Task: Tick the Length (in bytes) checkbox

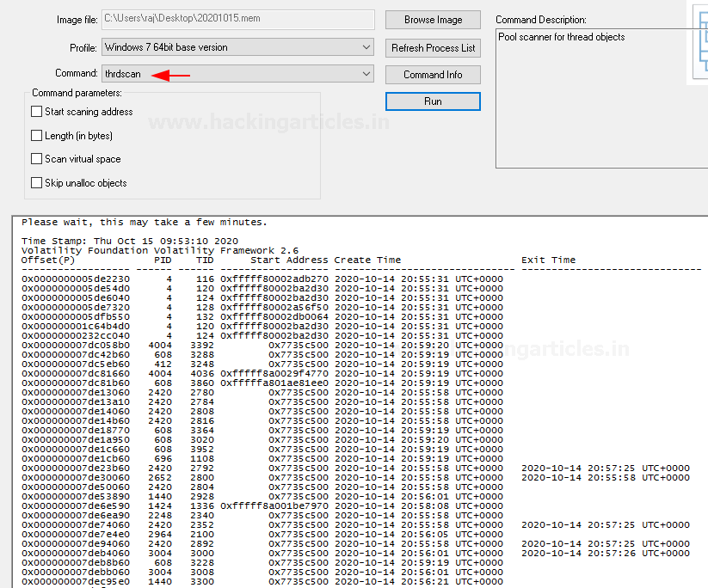Action: point(37,136)
